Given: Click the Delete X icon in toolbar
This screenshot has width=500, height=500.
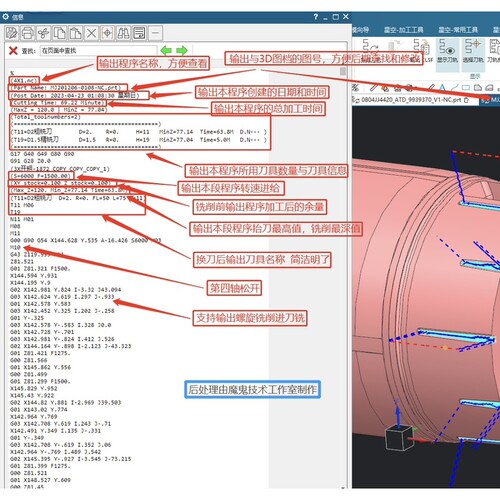Looking at the screenshot, I should [x=91, y=33].
